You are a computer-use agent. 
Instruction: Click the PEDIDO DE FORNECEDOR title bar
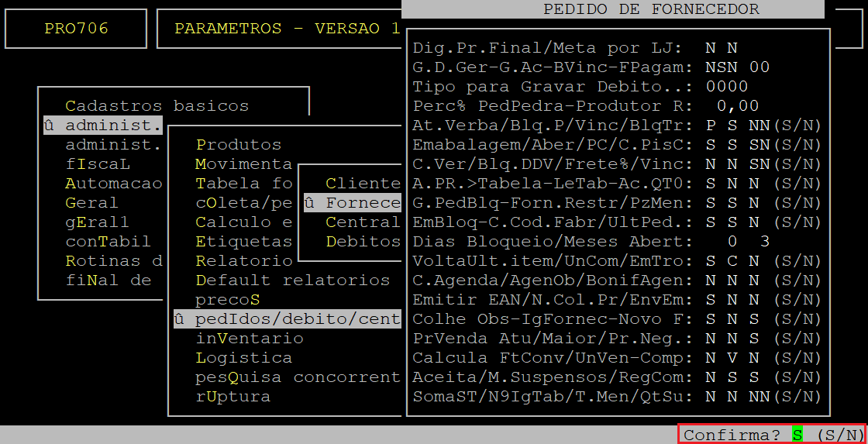651,9
